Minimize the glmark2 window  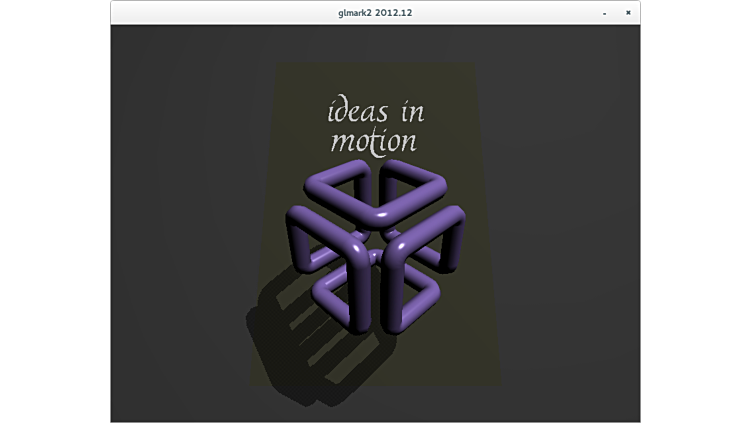click(604, 12)
